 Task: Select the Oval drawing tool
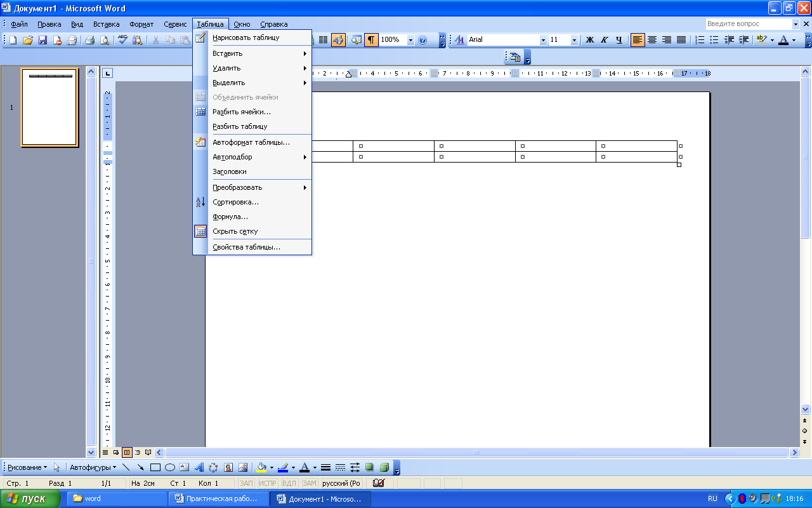(170, 467)
